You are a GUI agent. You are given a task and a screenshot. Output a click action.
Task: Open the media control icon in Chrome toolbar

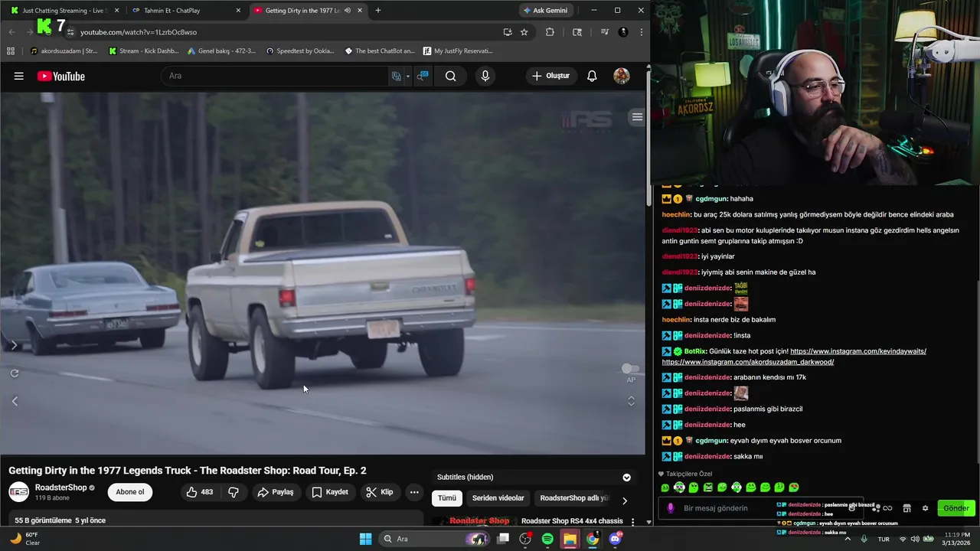click(605, 32)
